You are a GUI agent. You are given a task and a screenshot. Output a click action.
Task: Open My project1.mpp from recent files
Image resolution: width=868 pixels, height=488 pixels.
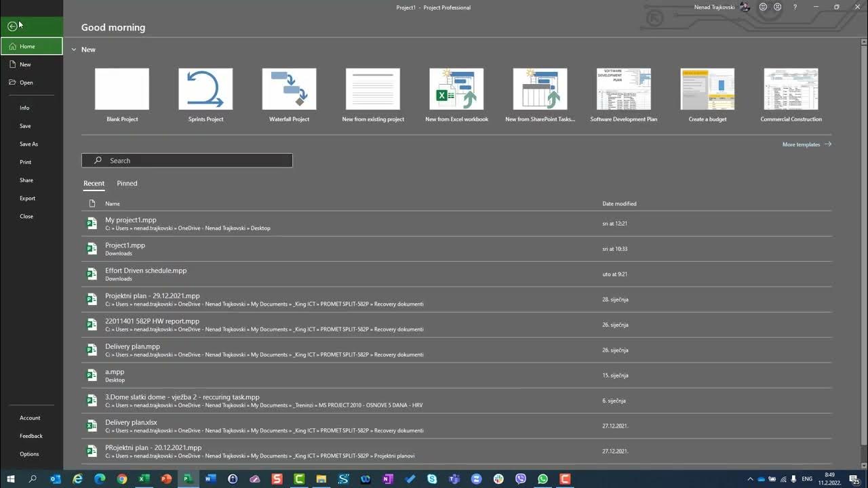tap(456, 224)
